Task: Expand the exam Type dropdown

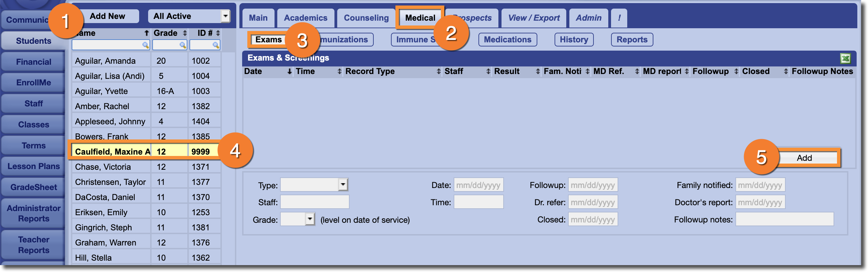Action: [343, 185]
